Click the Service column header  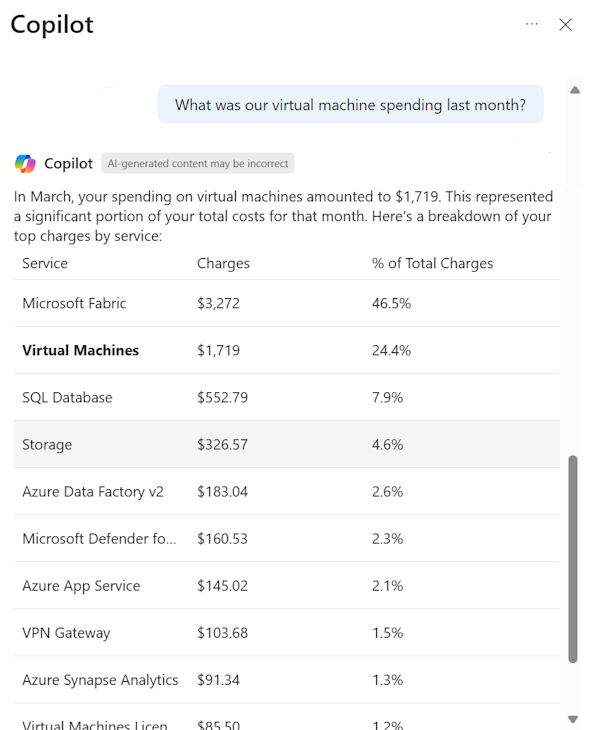[x=45, y=263]
